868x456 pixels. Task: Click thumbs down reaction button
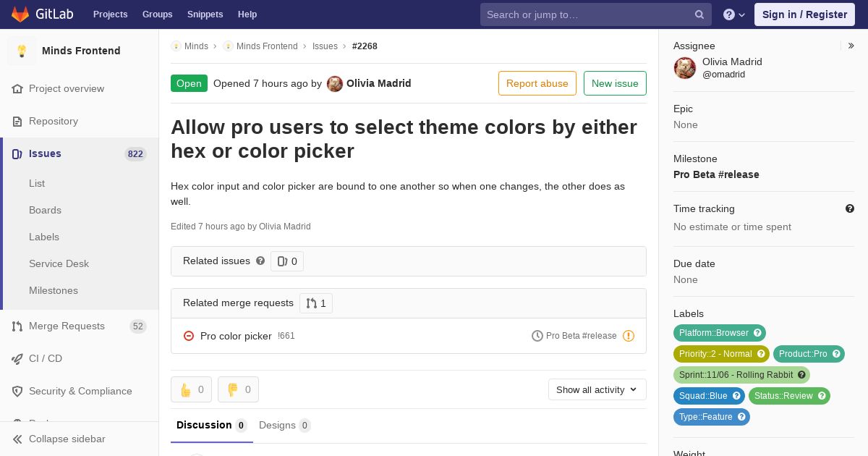point(238,389)
